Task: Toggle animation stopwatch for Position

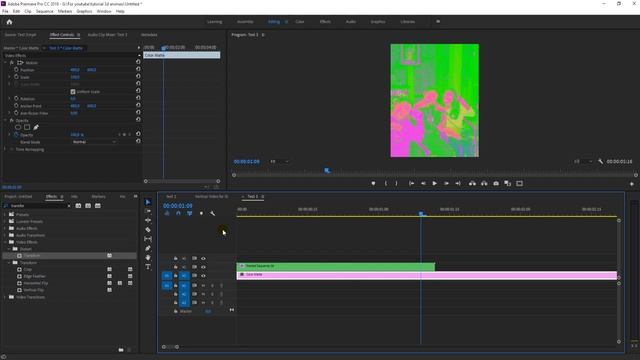Action: [16, 70]
